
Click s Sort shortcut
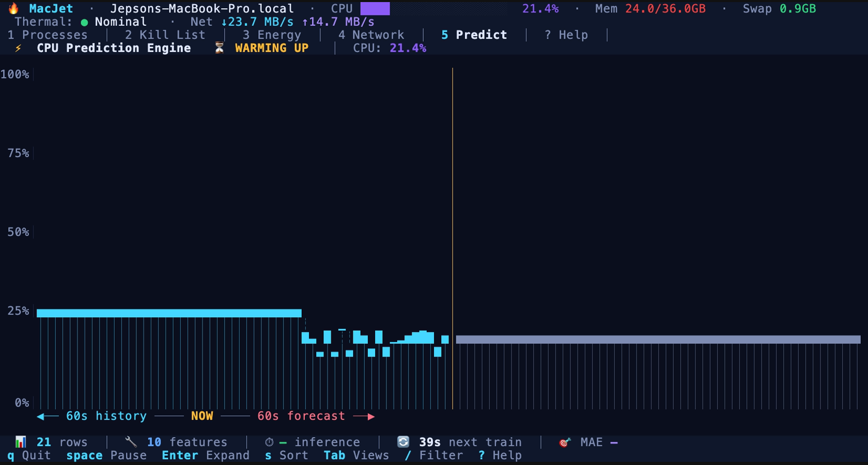(286, 455)
